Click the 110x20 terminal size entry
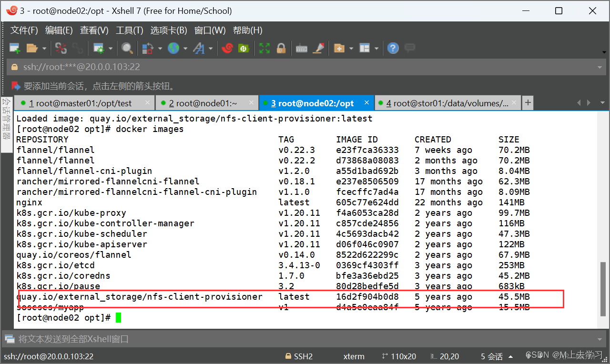The width and height of the screenshot is (610, 364). [x=399, y=356]
